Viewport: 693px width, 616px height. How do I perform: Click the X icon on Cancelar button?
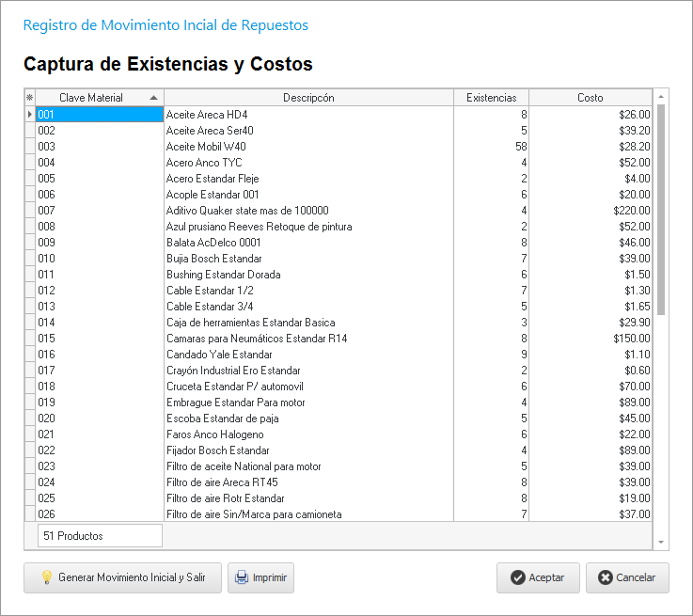pos(606,577)
